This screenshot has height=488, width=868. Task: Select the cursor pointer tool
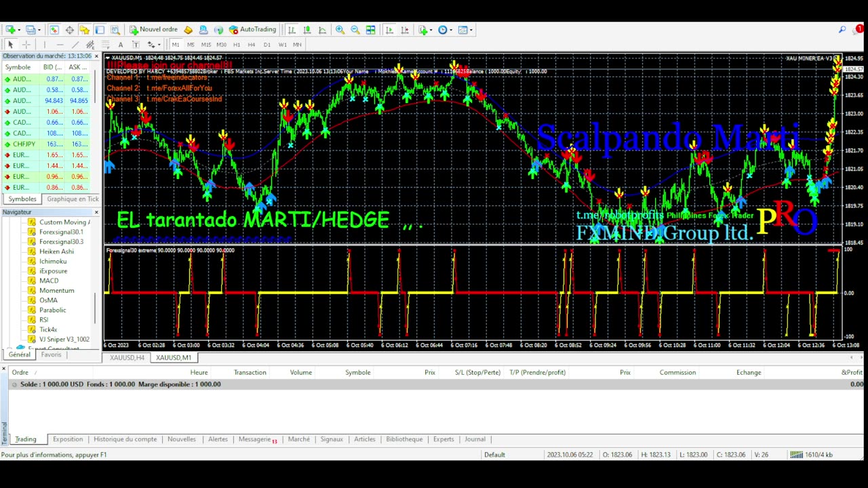pyautogui.click(x=10, y=45)
